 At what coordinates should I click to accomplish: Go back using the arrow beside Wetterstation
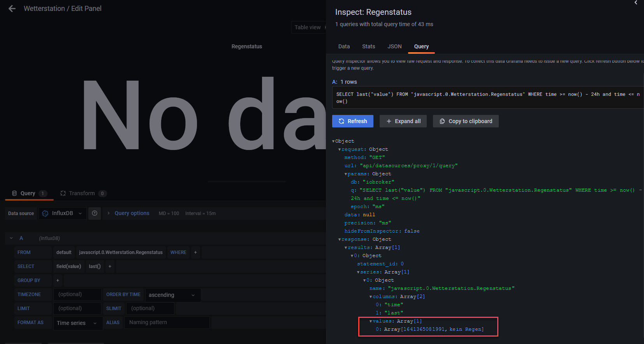(12, 9)
